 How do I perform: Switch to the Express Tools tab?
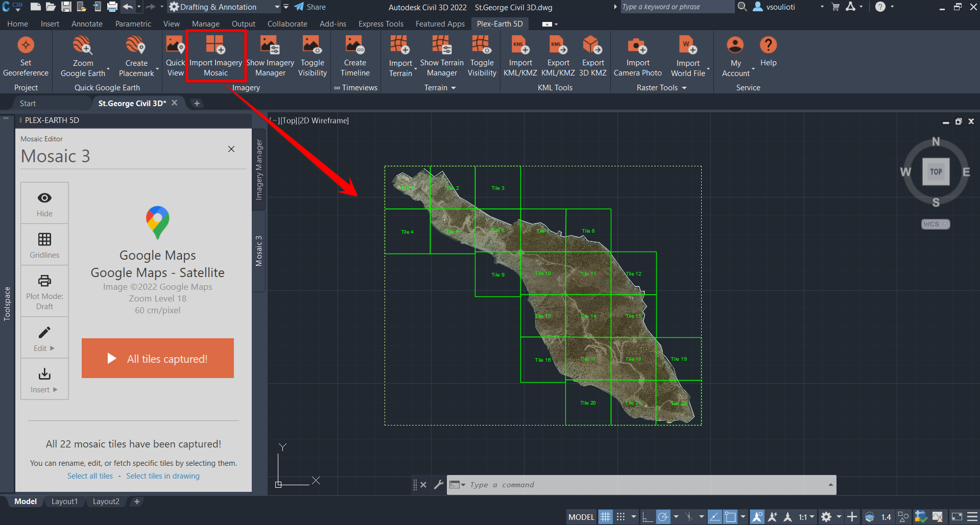coord(381,24)
